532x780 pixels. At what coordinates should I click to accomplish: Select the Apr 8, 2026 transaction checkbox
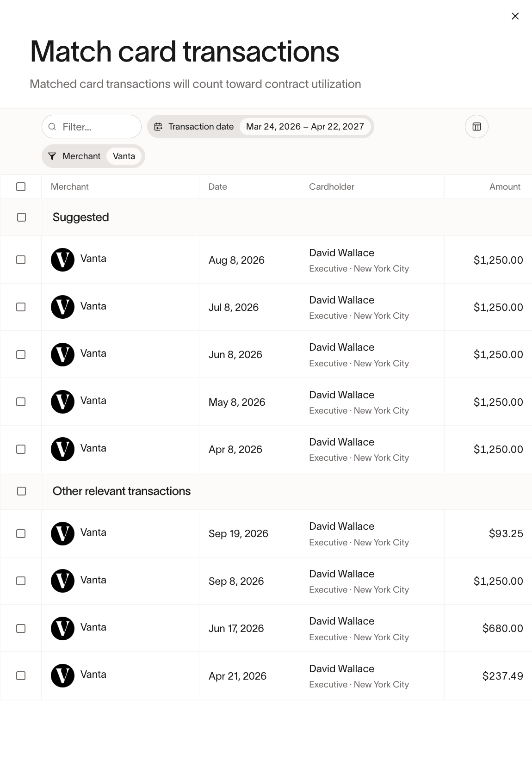[21, 449]
